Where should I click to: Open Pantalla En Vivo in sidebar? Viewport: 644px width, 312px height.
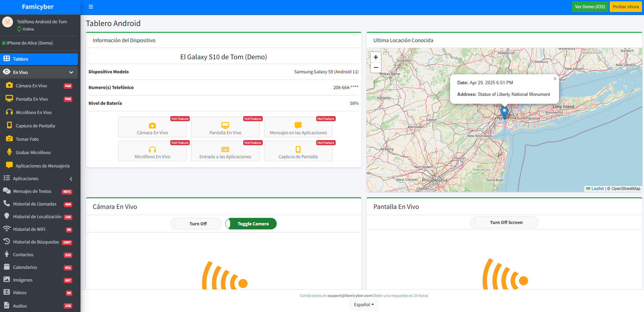39,99
